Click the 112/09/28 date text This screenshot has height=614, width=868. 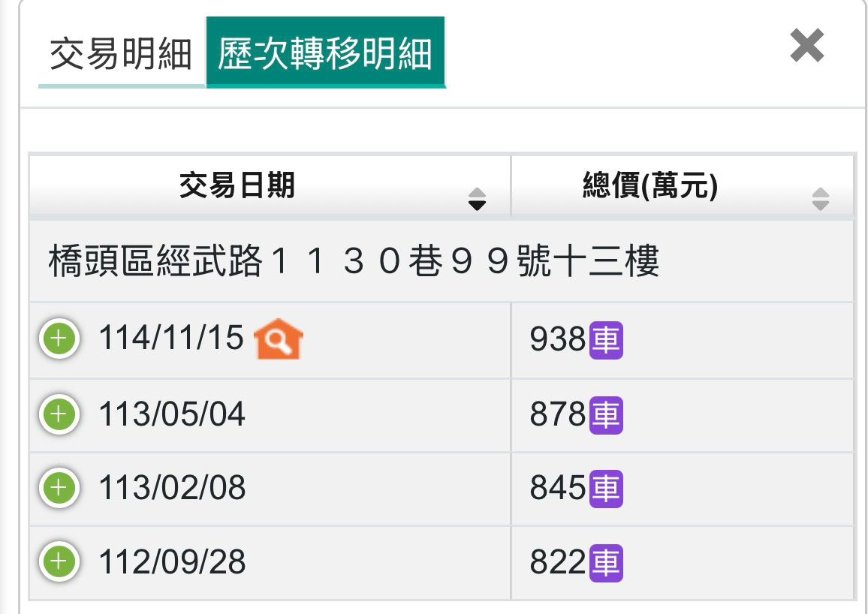172,562
